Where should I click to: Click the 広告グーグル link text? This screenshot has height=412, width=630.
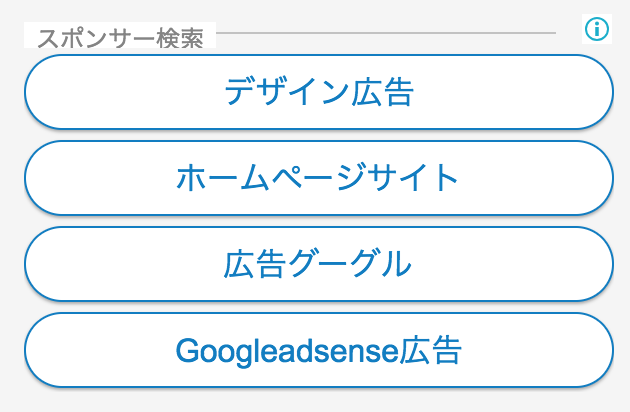click(x=317, y=264)
